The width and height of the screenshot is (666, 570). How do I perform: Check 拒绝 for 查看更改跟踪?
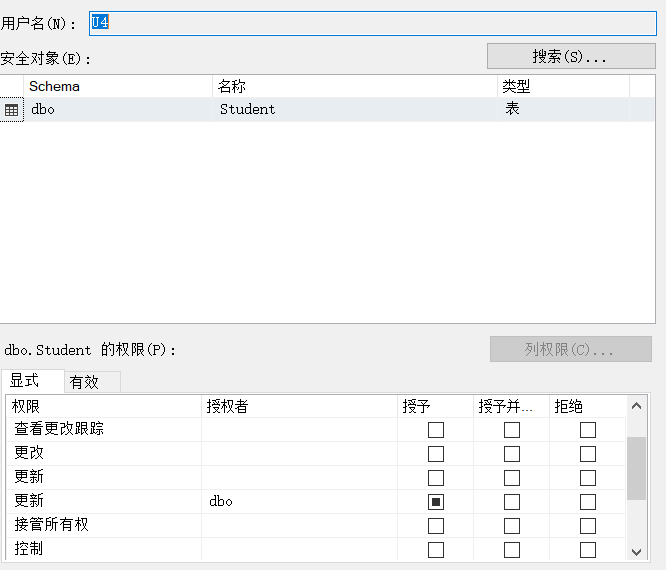pos(588,430)
